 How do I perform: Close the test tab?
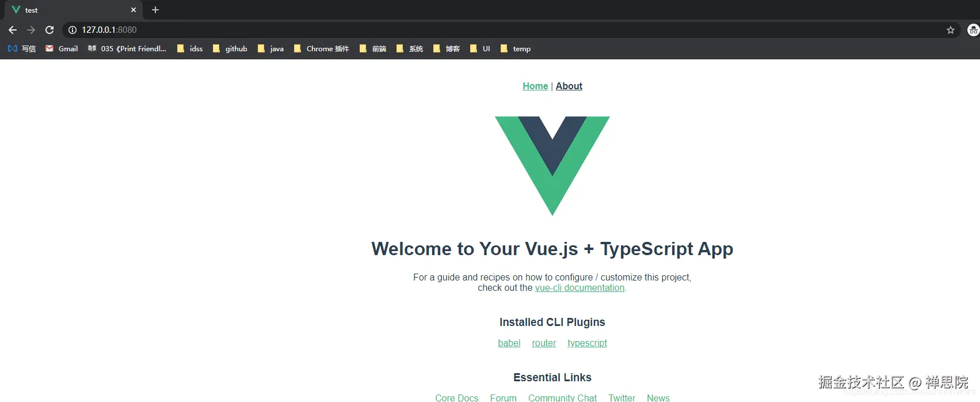tap(134, 10)
